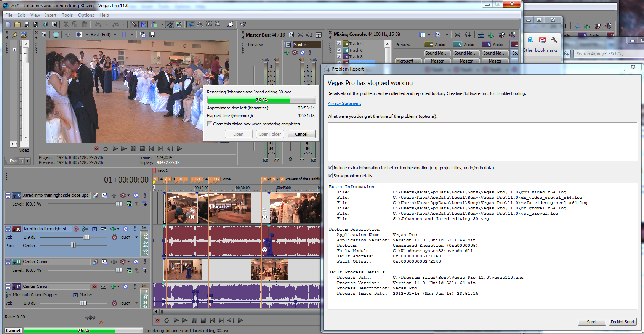This screenshot has height=334, width=644.
Task: Open Mixing Console view dropdown arrow
Action: 429,35
